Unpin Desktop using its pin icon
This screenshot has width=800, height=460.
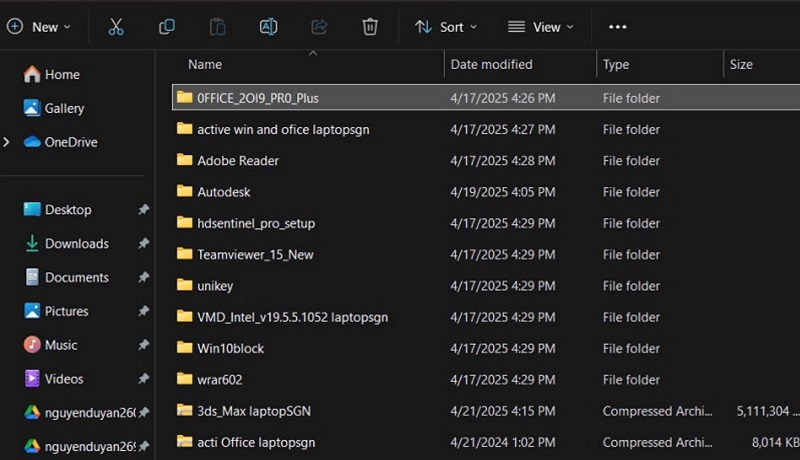coord(143,210)
